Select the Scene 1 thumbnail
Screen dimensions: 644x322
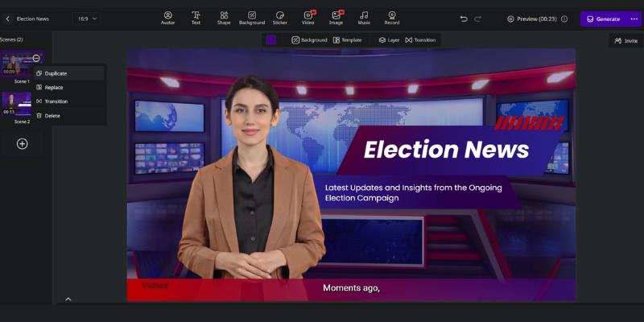pos(17,64)
